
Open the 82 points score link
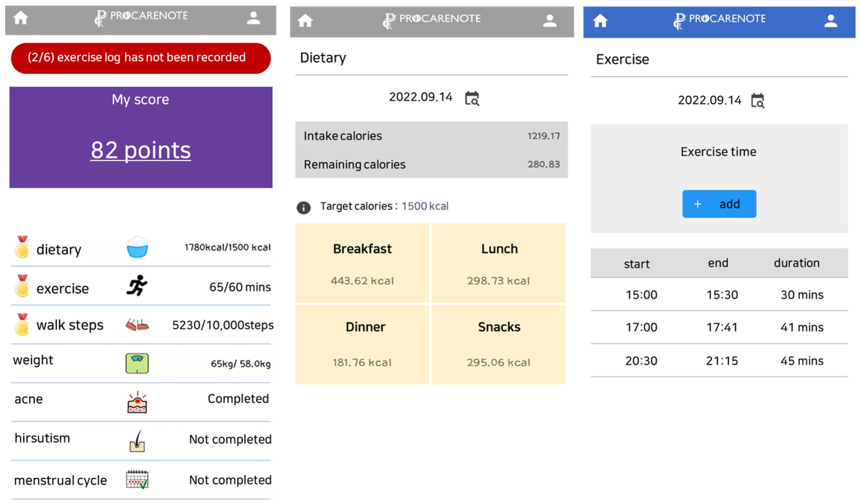141,150
